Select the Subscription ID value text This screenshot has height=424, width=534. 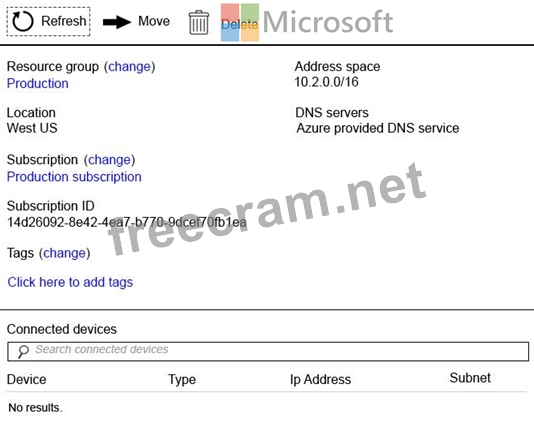tap(127, 222)
